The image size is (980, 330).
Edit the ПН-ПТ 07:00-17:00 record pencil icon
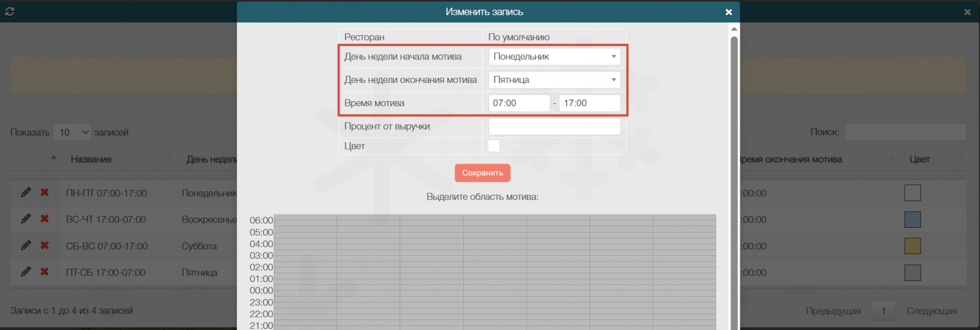pos(26,192)
